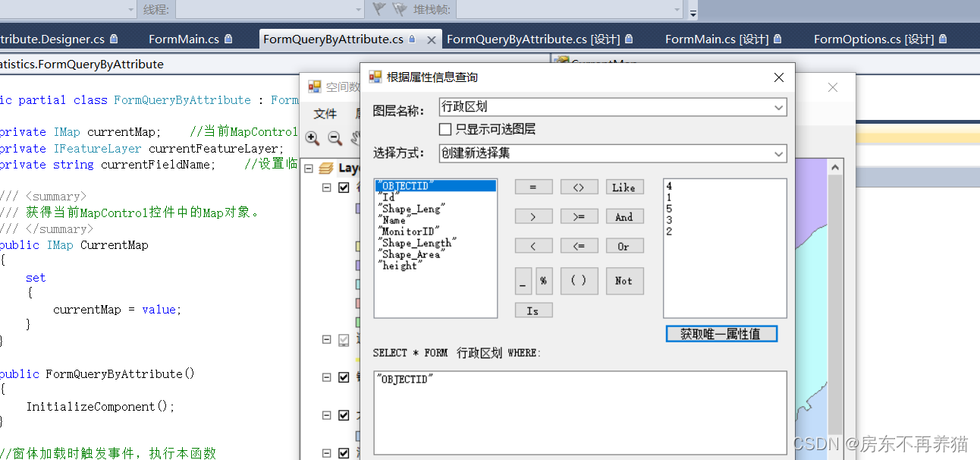This screenshot has width=980, height=460.
Task: Select the "Name" field in list
Action: click(394, 220)
